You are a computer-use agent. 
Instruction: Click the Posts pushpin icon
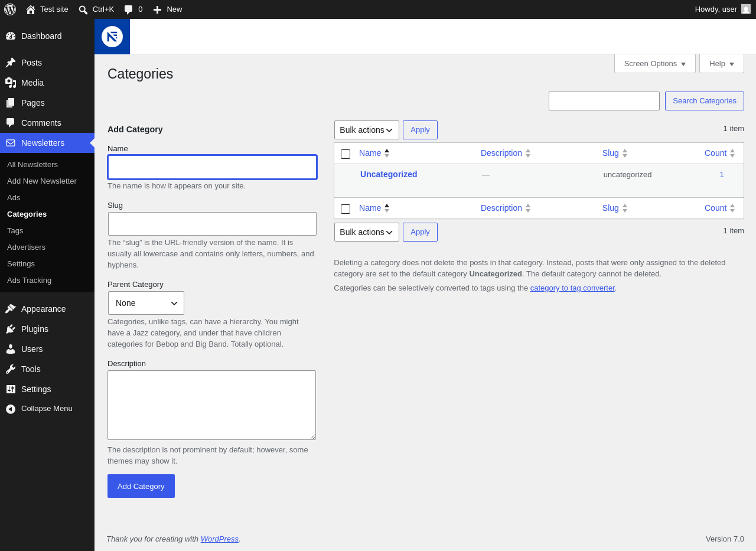point(11,63)
